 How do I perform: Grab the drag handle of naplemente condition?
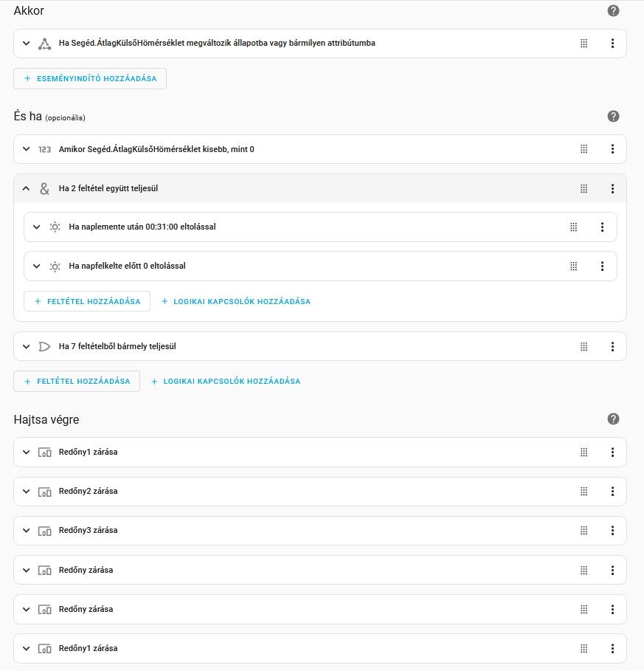pos(573,227)
